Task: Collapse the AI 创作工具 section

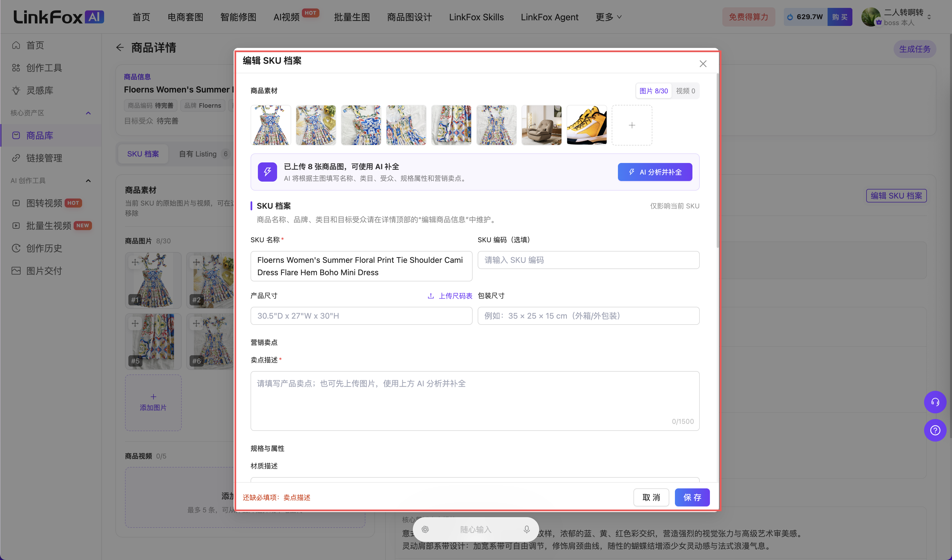Action: pyautogui.click(x=88, y=180)
